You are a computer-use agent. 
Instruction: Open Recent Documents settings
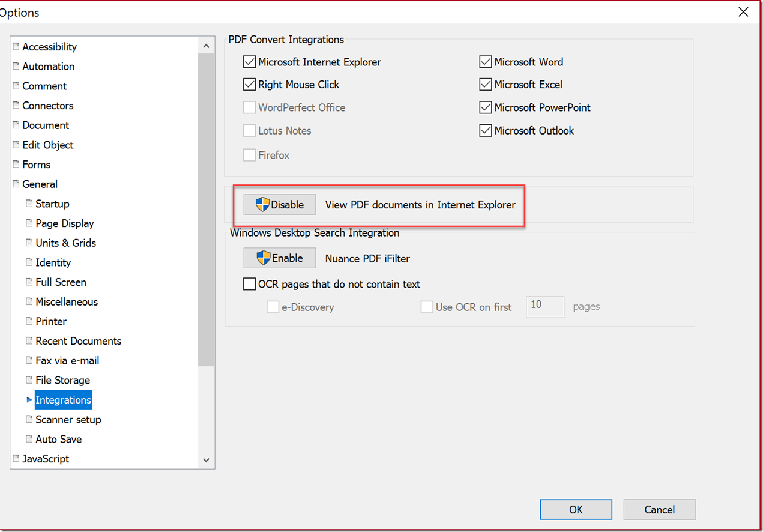pyautogui.click(x=79, y=341)
